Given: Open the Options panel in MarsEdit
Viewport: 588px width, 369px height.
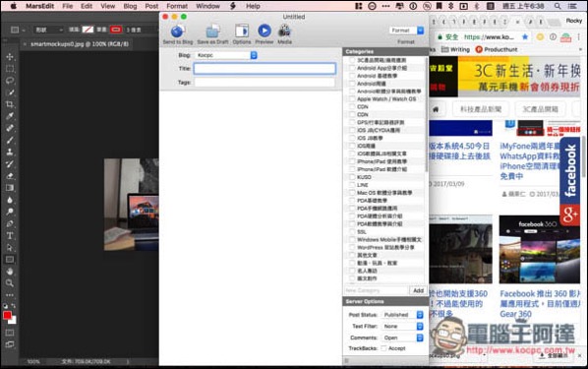Looking at the screenshot, I should (242, 34).
